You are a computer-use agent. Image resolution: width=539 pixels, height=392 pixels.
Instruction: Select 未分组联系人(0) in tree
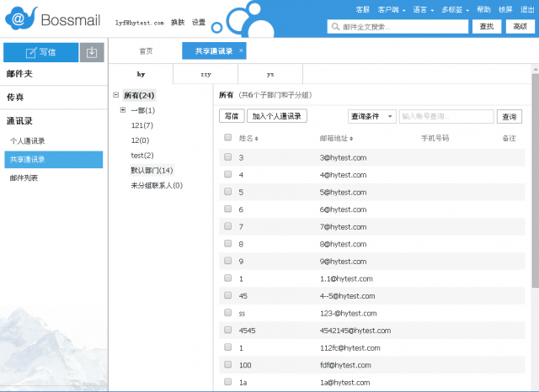tap(157, 185)
